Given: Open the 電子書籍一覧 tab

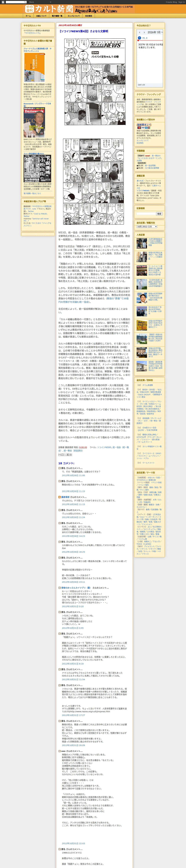Looking at the screenshot, I should click(57, 16).
